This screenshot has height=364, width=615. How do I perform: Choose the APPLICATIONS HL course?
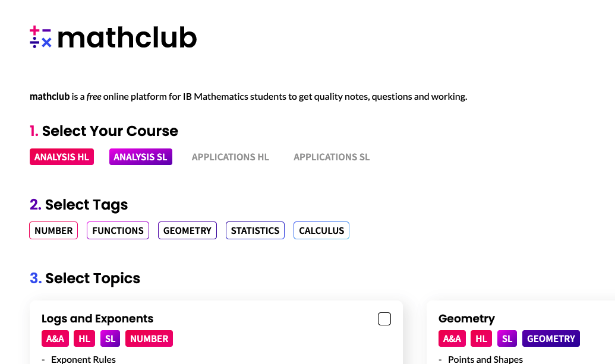pyautogui.click(x=230, y=157)
